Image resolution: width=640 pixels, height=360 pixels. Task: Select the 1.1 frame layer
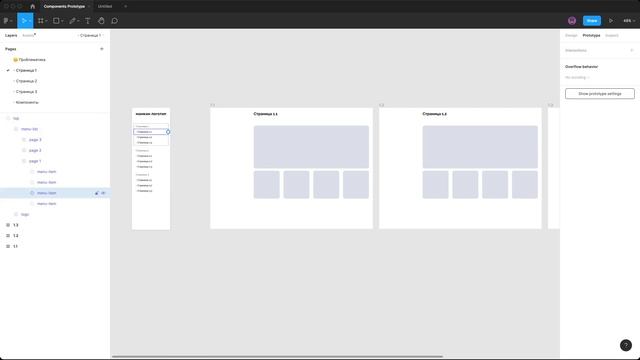click(x=16, y=246)
